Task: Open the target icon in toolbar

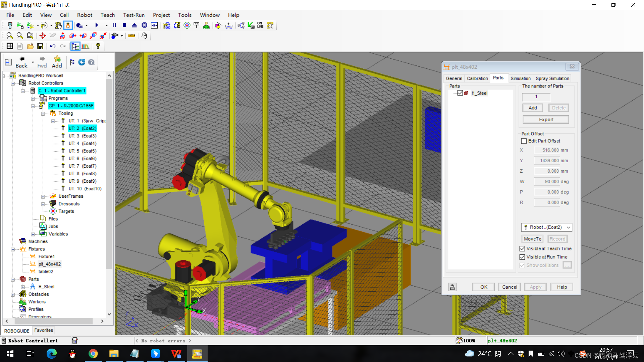Action: (187, 25)
